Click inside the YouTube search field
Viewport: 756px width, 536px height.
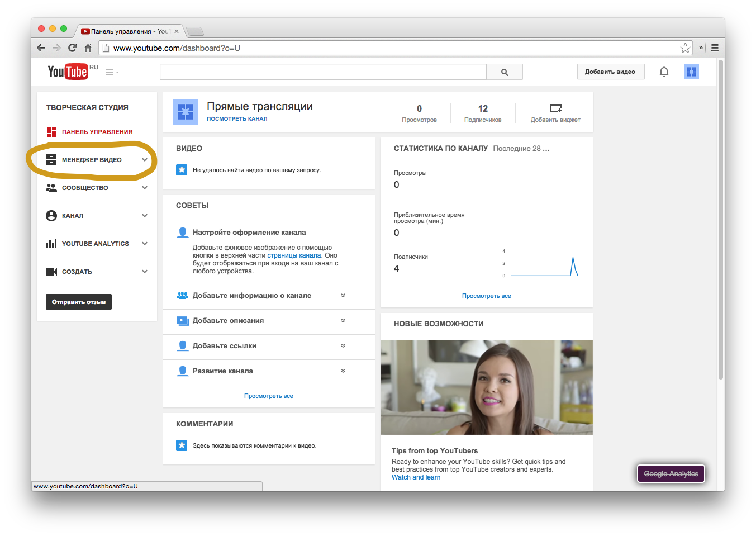pos(322,72)
